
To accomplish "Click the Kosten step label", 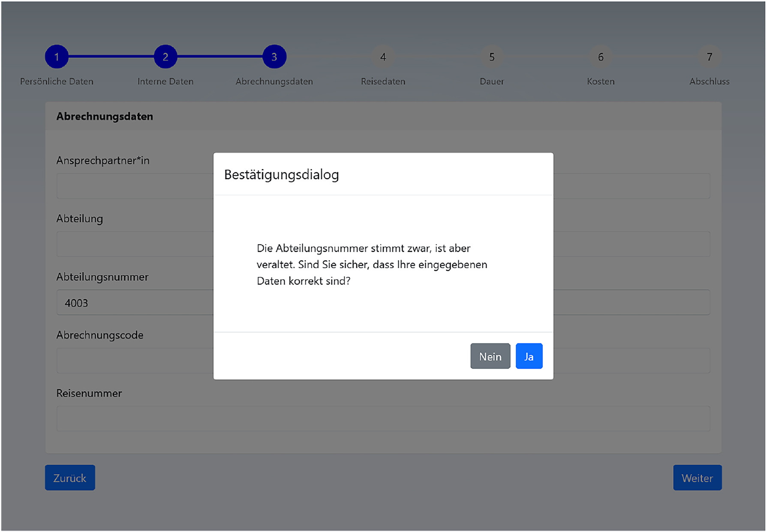I will 600,81.
